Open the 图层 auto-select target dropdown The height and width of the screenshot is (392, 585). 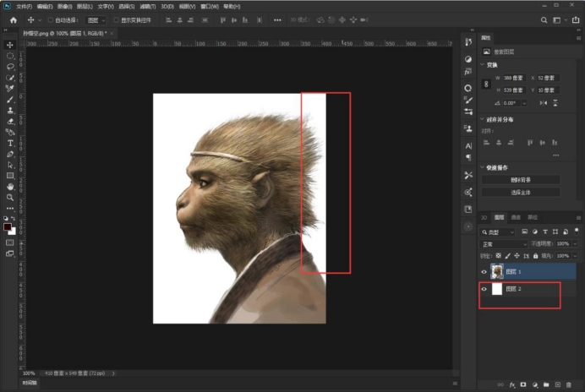[96, 20]
